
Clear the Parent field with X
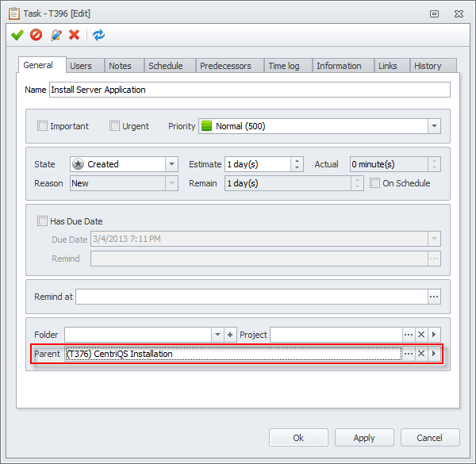click(x=421, y=354)
